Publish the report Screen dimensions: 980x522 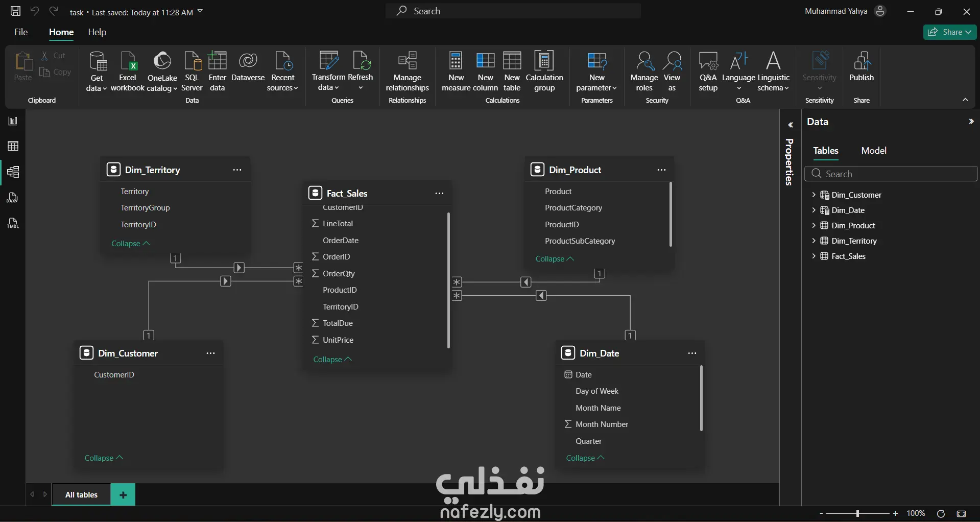[x=862, y=66]
